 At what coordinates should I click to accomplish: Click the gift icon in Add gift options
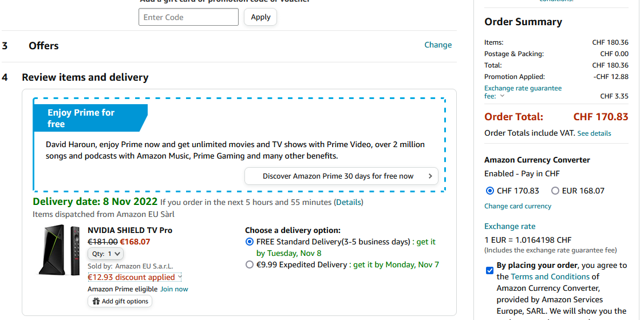96,302
